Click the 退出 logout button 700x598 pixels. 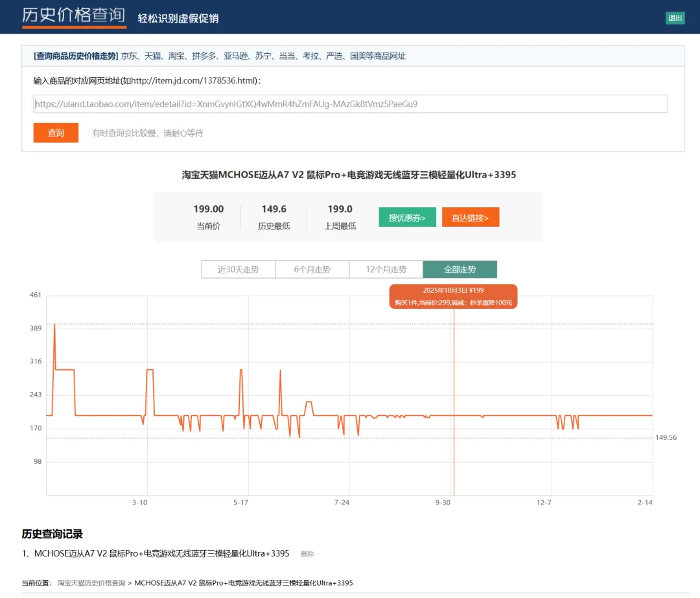[675, 18]
